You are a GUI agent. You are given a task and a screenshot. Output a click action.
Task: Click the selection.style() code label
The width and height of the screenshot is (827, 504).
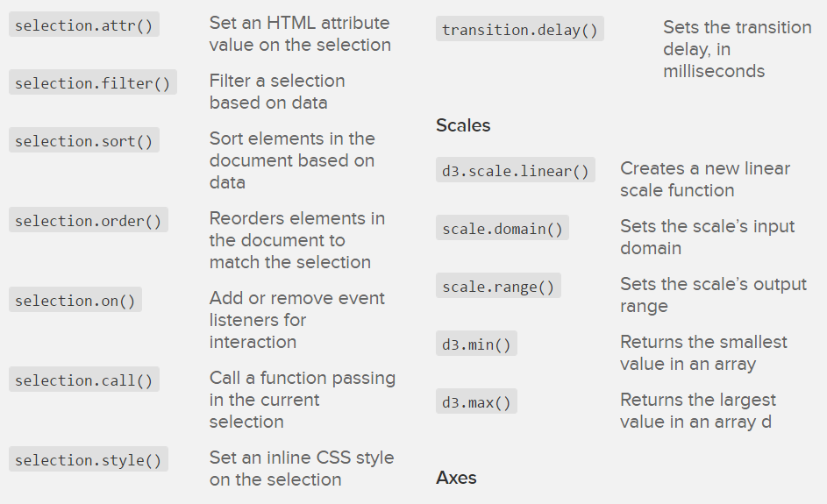tap(89, 460)
